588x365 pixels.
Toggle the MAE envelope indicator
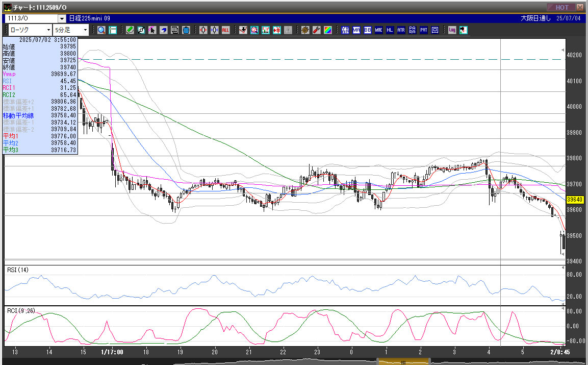(379, 30)
